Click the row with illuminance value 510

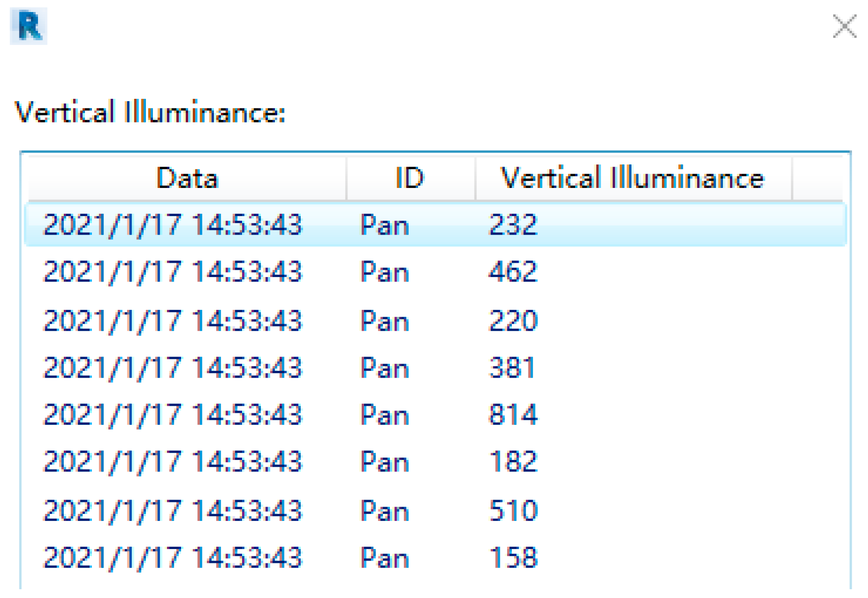point(513,511)
